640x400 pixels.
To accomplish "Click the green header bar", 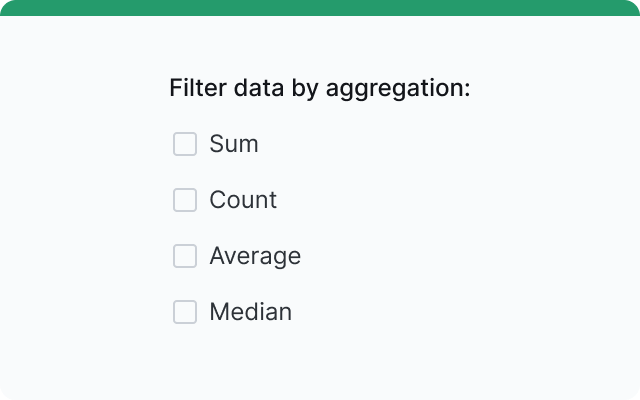I will click(x=320, y=7).
